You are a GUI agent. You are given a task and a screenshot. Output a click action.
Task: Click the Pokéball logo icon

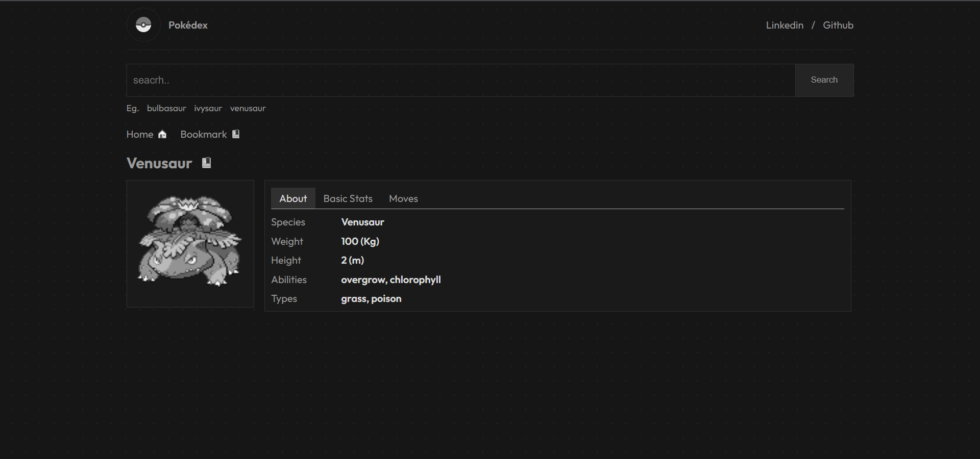pyautogui.click(x=143, y=24)
